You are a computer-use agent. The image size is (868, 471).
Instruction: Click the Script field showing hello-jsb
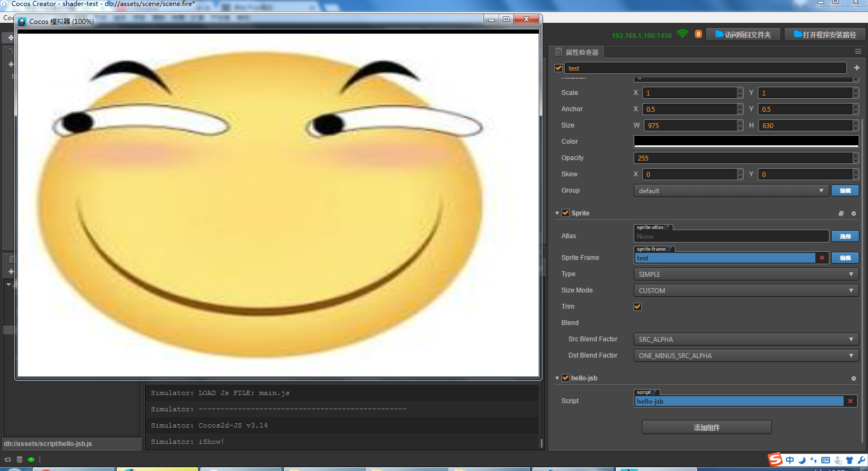pos(739,401)
